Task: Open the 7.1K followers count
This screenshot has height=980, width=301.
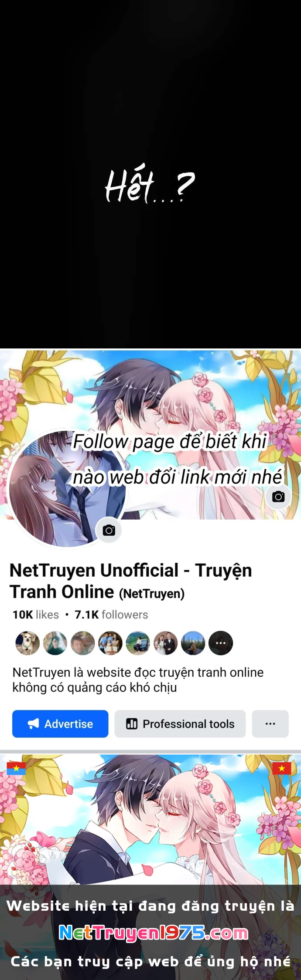Action: 111,615
